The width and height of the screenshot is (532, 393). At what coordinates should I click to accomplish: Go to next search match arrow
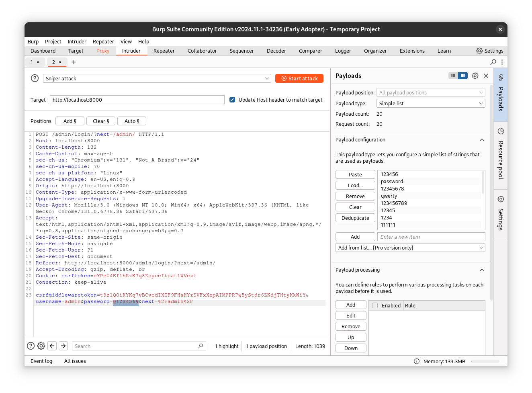click(63, 346)
